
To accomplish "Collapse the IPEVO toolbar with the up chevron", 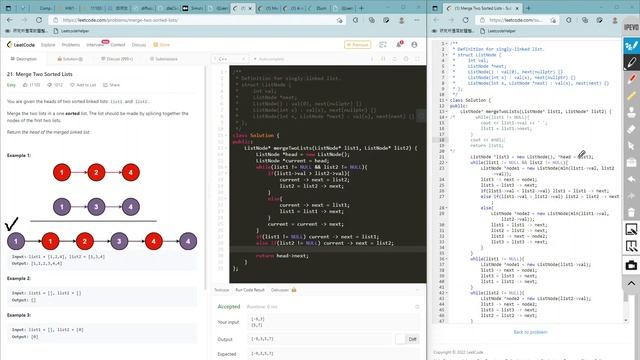I will coord(631,283).
